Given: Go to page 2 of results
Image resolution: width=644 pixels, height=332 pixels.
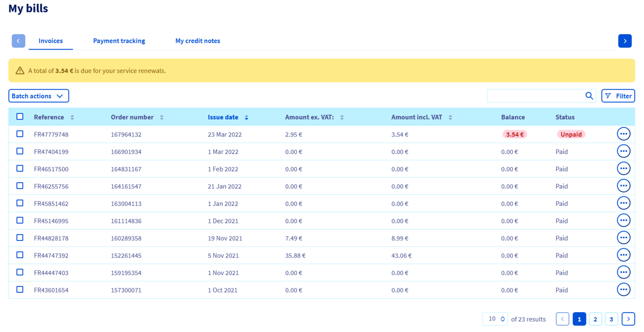Looking at the screenshot, I should (x=595, y=319).
